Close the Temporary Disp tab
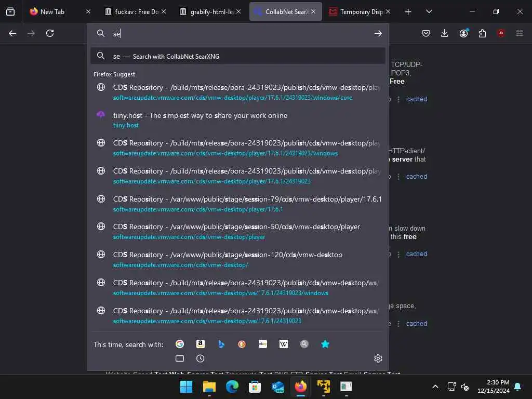The height and width of the screenshot is (399, 532). 388,11
